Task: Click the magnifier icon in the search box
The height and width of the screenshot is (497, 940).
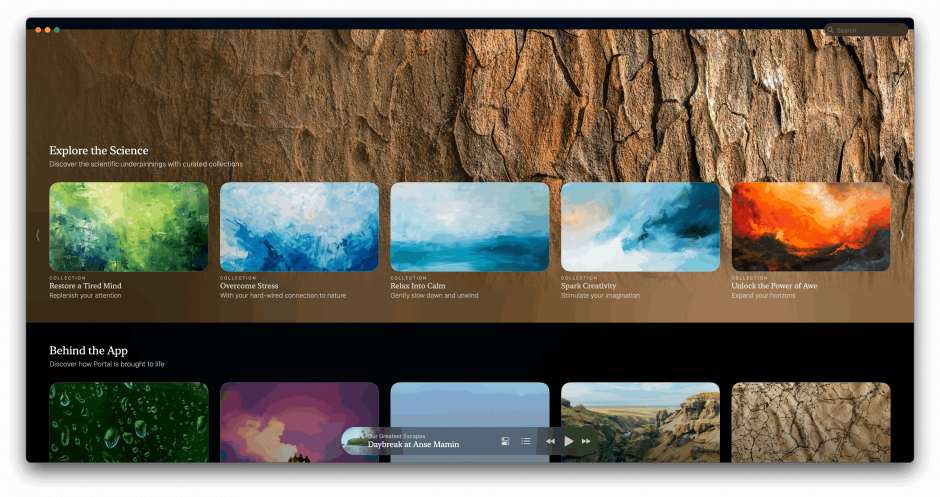Action: (831, 30)
